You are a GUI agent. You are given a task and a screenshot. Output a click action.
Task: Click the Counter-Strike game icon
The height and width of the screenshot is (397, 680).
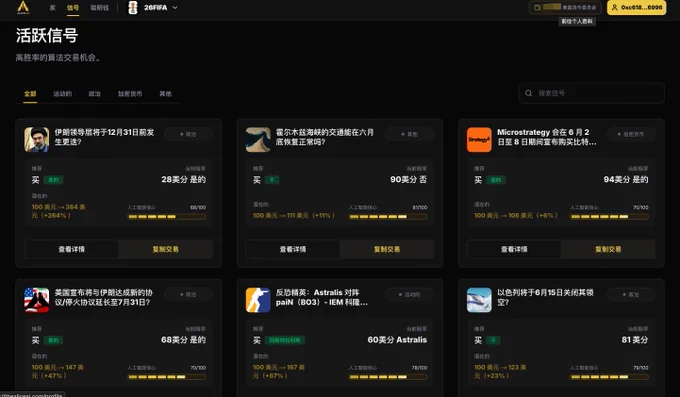258,300
